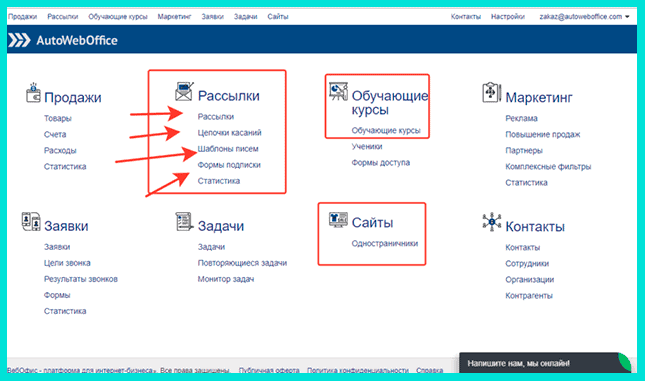645x381 pixels.
Task: Open Ученики link
Action: (367, 147)
